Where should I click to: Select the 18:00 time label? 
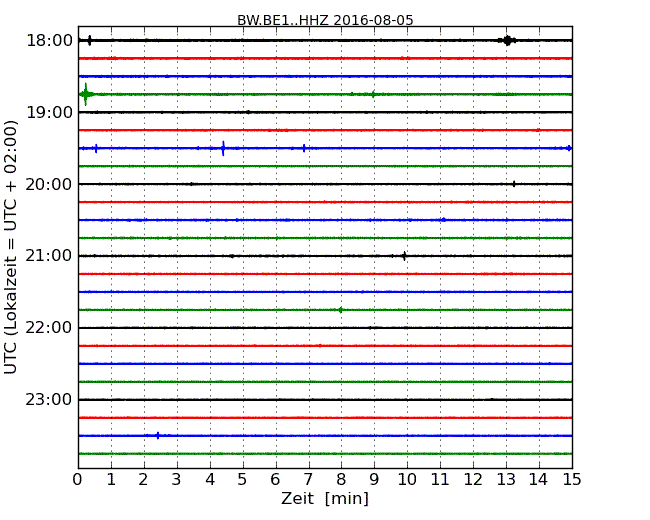[50, 41]
